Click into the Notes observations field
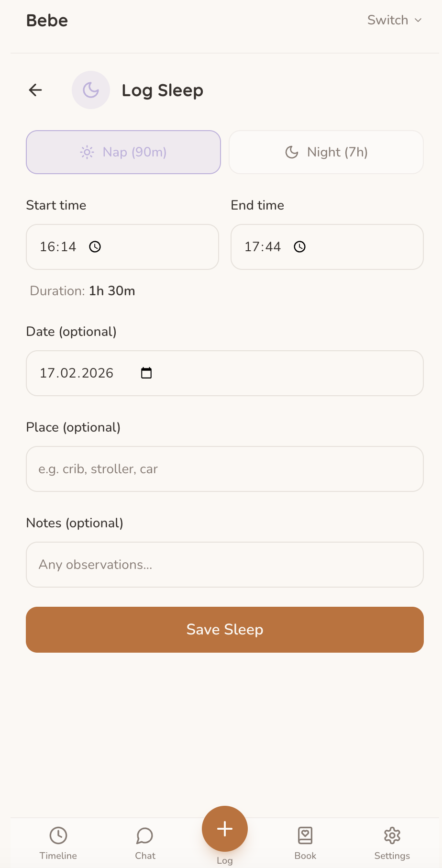442x868 pixels. (x=225, y=565)
